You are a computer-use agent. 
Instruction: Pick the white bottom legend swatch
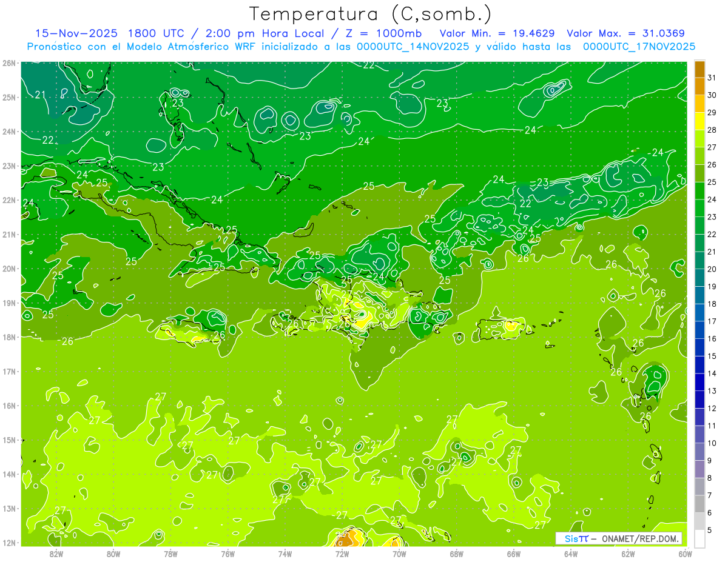[700, 538]
